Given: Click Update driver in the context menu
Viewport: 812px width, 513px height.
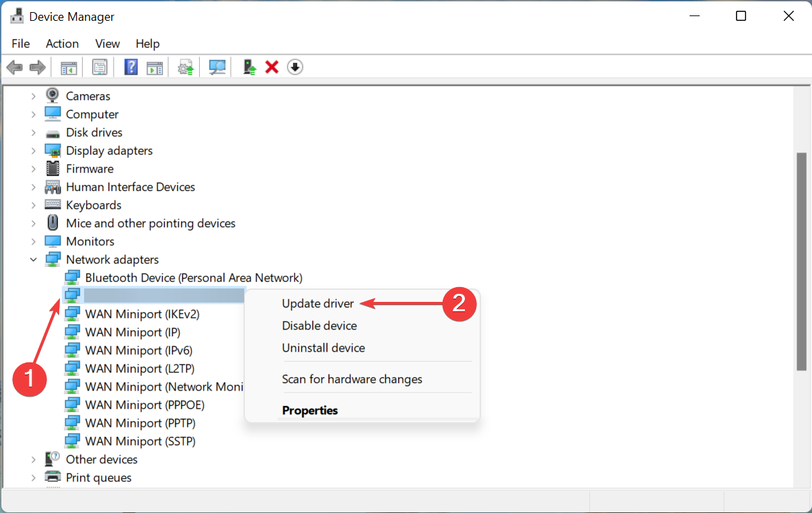Looking at the screenshot, I should click(318, 303).
